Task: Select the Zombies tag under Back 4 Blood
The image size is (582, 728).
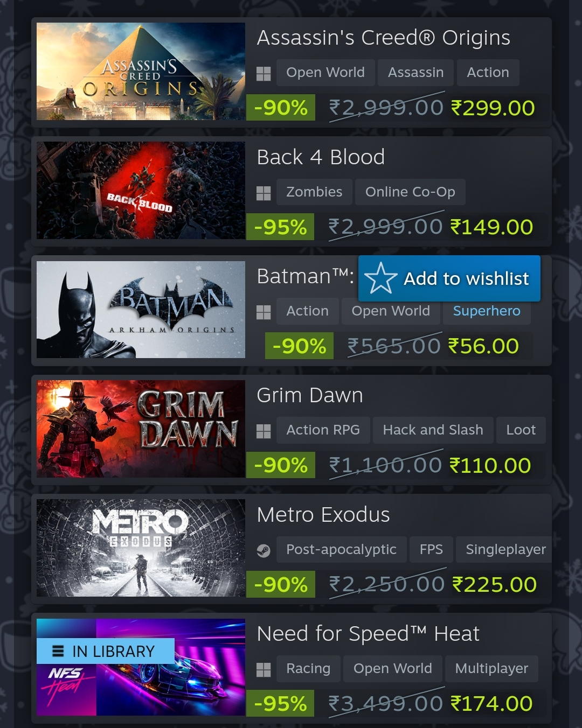Action: pyautogui.click(x=314, y=192)
